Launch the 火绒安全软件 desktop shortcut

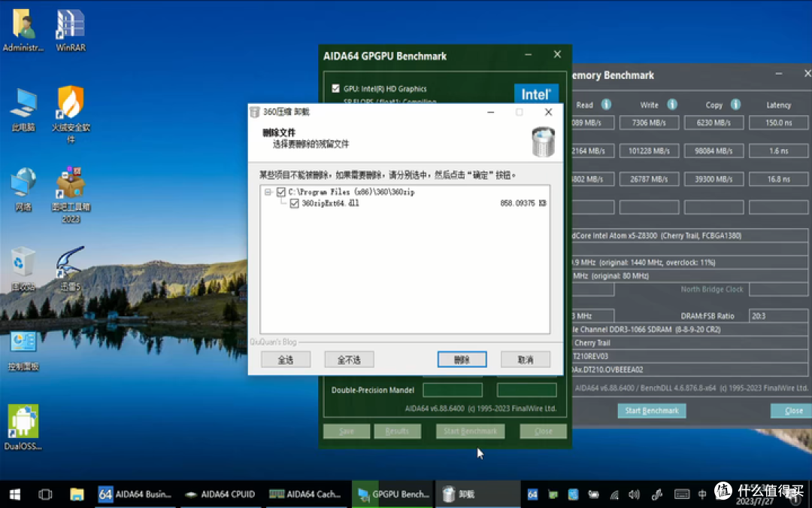point(71,114)
